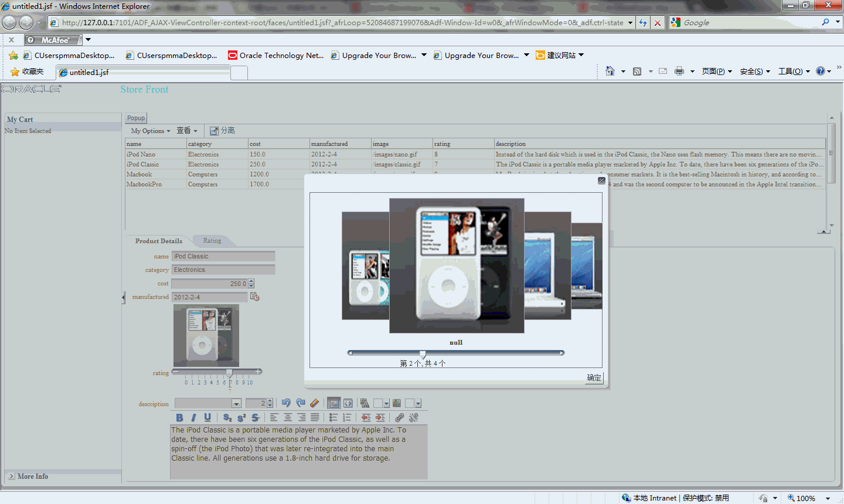The height and width of the screenshot is (504, 844).
Task: Toggle italic formatting in description editor
Action: (x=193, y=418)
